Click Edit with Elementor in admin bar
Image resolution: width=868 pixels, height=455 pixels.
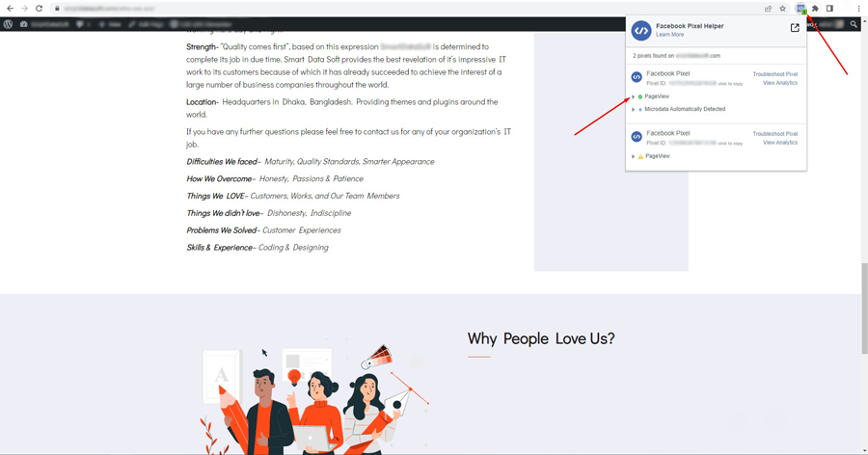[202, 24]
